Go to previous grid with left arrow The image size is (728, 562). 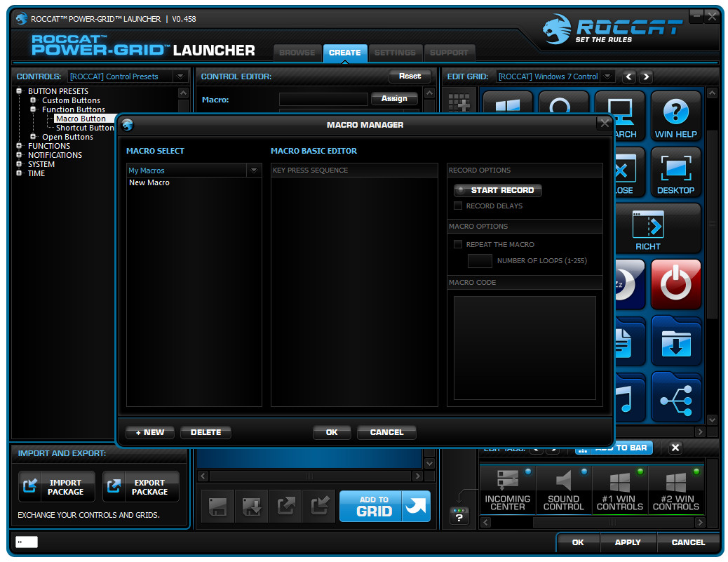pyautogui.click(x=629, y=76)
